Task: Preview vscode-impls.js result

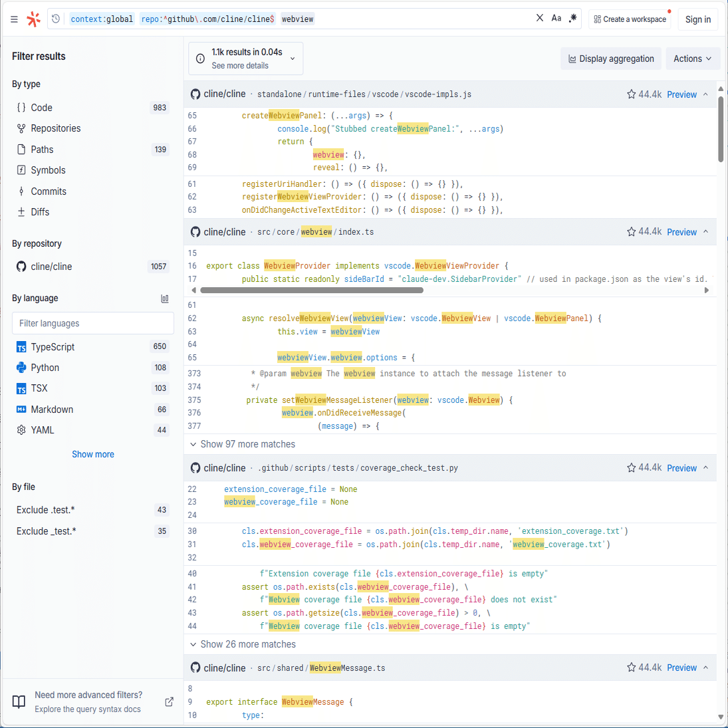Action: pos(681,94)
